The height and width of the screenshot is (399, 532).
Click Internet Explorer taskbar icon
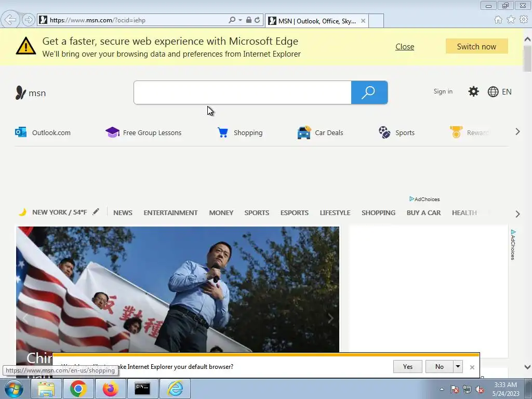tap(175, 389)
